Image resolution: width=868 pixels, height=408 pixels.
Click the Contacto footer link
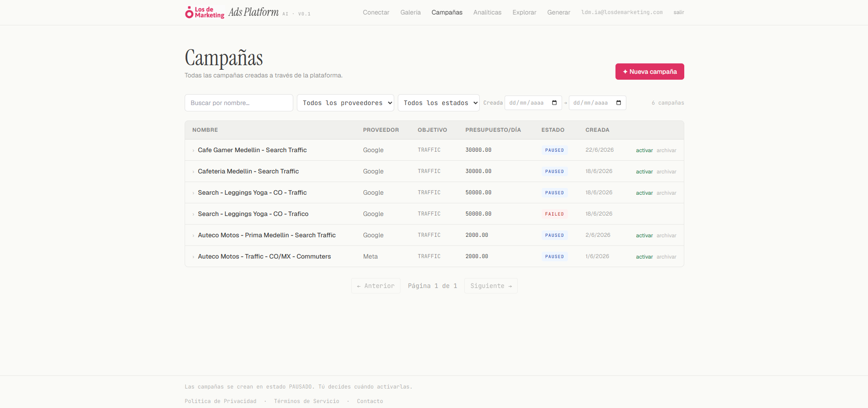(x=370, y=401)
